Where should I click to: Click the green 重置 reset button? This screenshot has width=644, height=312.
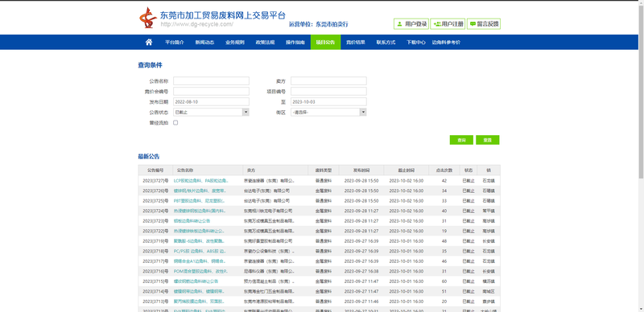[x=488, y=140]
